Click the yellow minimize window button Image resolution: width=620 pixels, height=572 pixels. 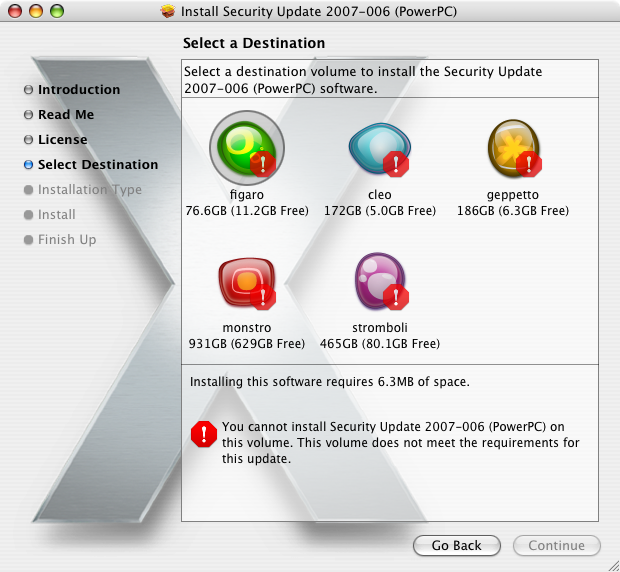pos(36,11)
